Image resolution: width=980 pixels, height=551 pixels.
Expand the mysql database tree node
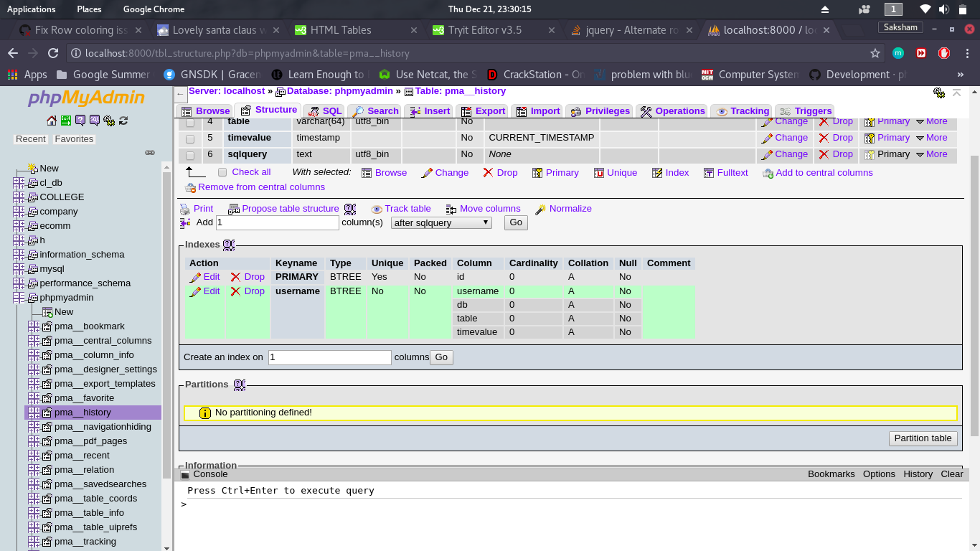19,269
